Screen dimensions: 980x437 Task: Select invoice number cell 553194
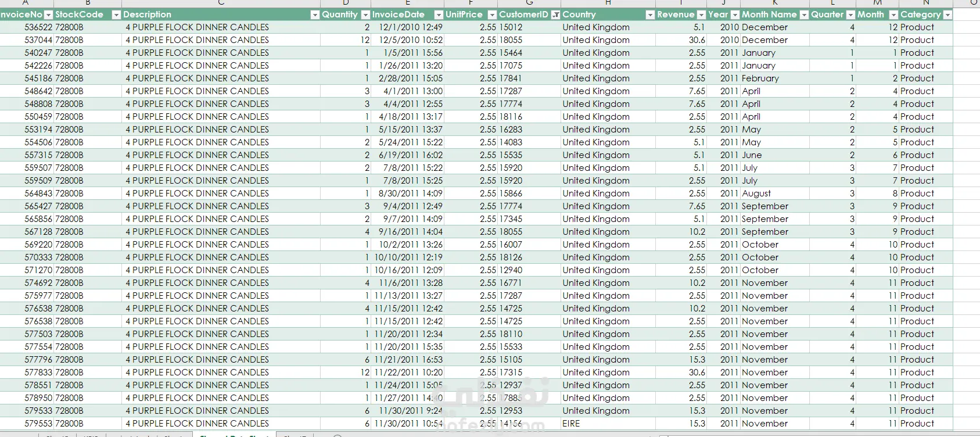coord(27,130)
